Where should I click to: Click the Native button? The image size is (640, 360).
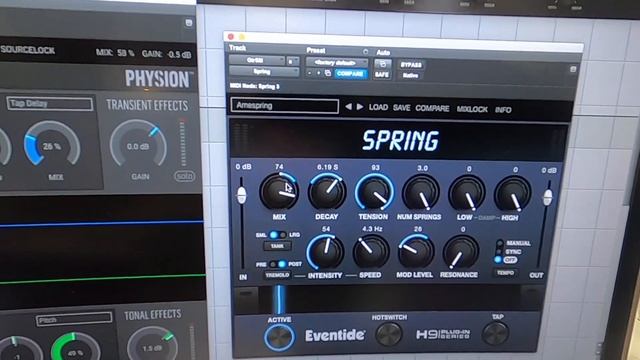pyautogui.click(x=410, y=76)
